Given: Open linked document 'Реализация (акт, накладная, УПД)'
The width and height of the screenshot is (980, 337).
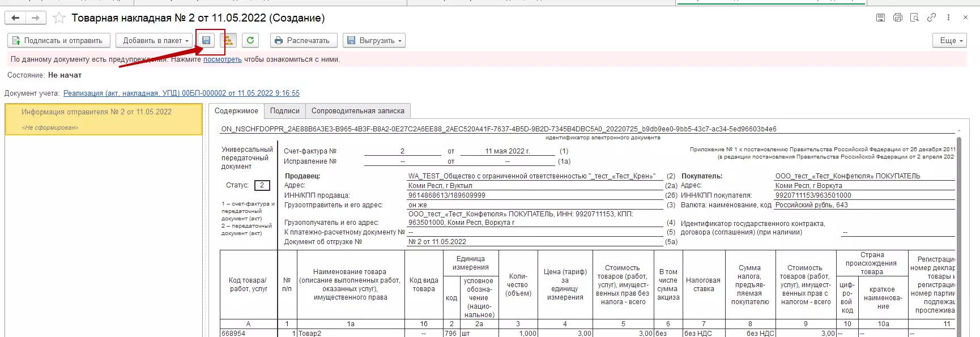Looking at the screenshot, I should [181, 93].
